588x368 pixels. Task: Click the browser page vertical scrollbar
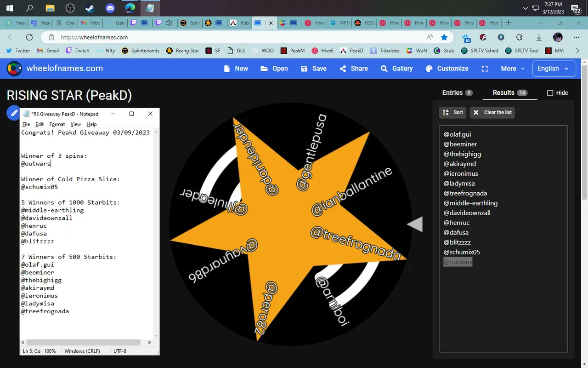click(584, 133)
